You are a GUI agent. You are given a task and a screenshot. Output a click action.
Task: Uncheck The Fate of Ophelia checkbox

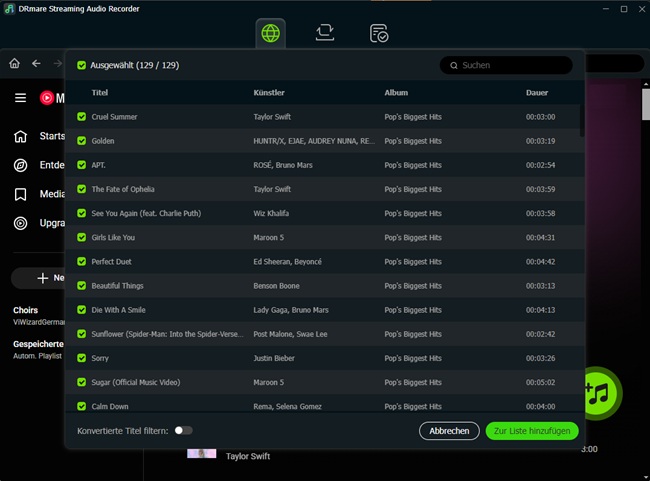(82, 189)
